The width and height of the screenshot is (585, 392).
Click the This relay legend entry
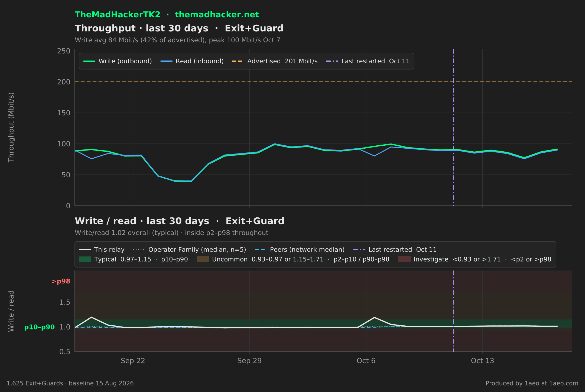(x=102, y=250)
